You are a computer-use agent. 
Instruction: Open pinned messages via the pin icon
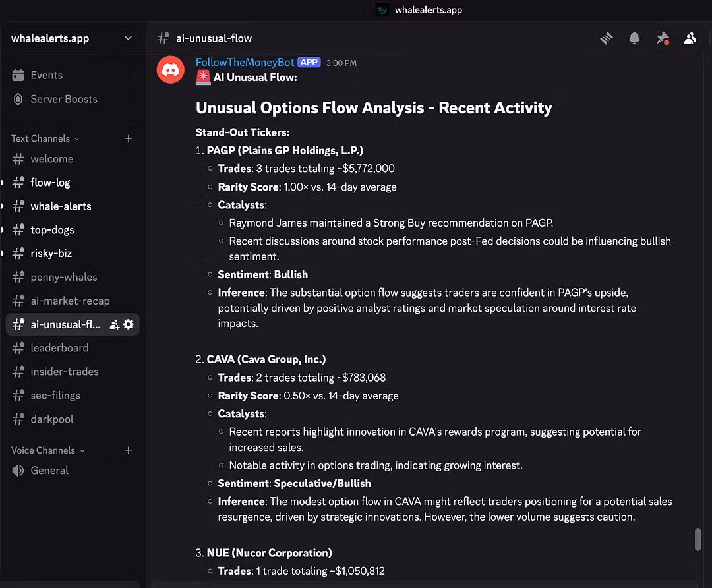[663, 38]
